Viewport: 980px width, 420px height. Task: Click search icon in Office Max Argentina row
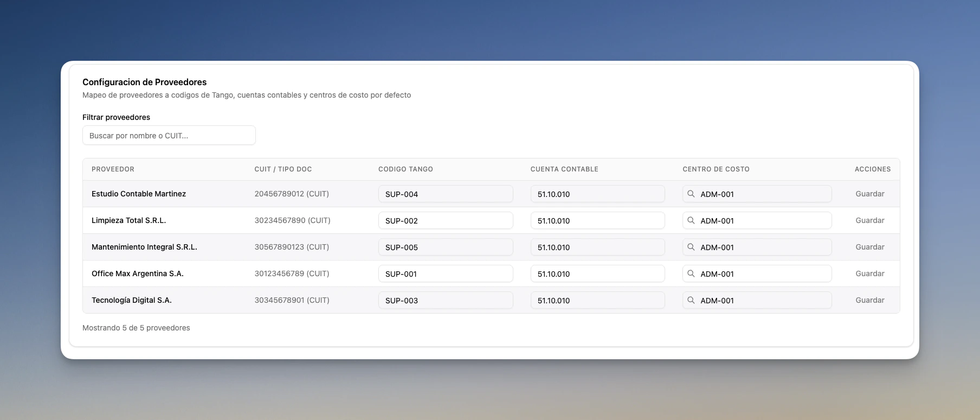coord(691,273)
